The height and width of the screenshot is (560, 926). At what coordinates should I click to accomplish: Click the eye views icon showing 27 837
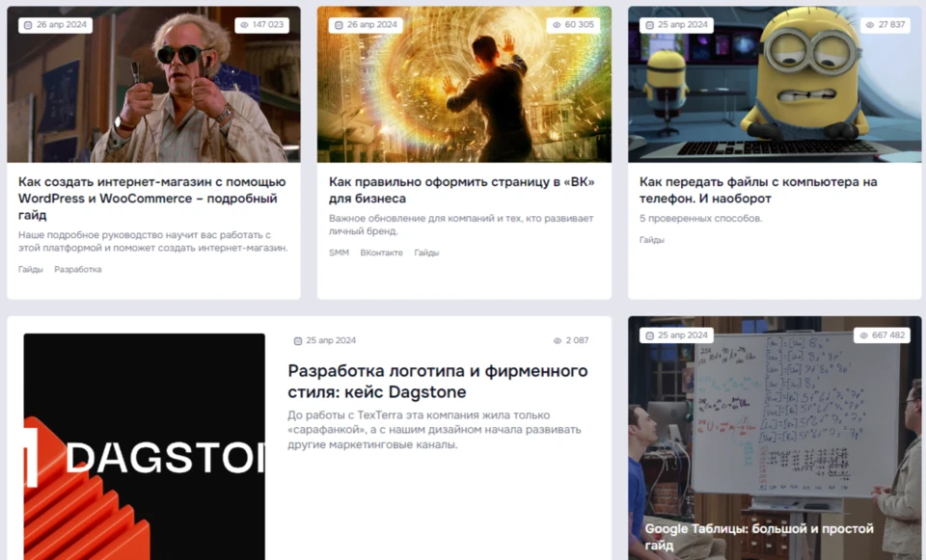(869, 25)
